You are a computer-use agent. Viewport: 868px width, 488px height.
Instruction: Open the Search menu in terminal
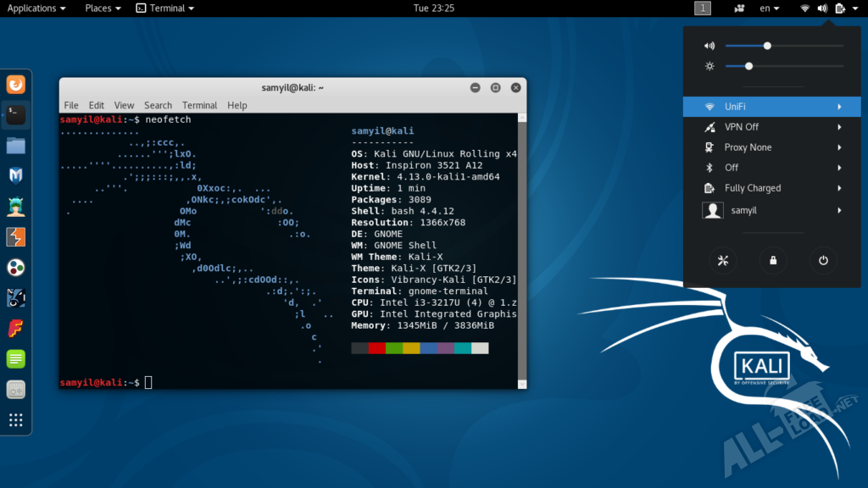pyautogui.click(x=158, y=105)
